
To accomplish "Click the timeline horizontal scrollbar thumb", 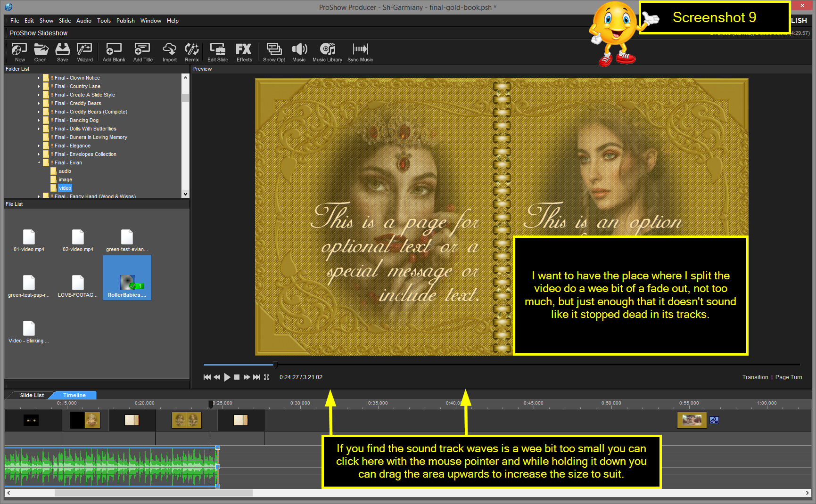I will [x=154, y=493].
